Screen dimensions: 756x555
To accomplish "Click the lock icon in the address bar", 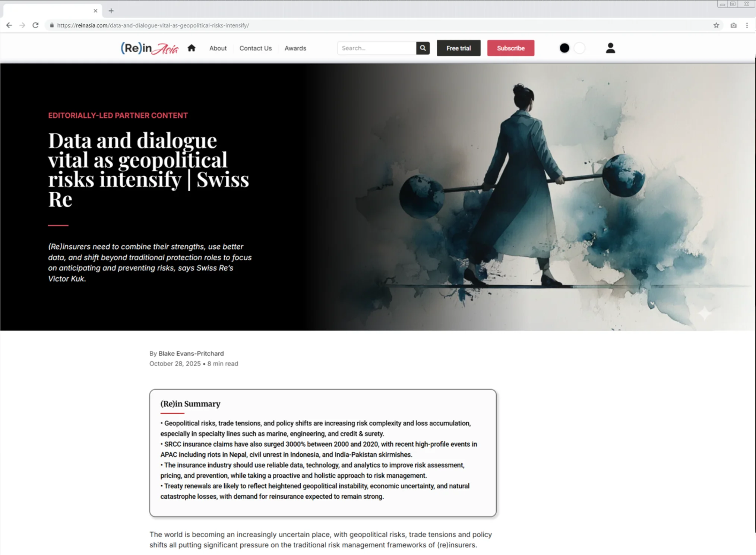I will tap(52, 25).
